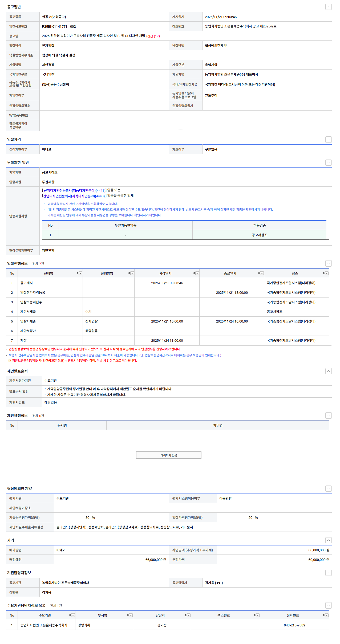Open filter dropdown for 종료일시 column
The image size is (340, 644).
coord(262,273)
